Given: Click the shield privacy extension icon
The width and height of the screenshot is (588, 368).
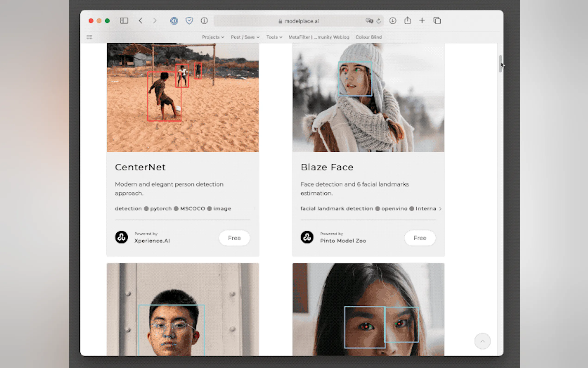Looking at the screenshot, I should coord(189,21).
